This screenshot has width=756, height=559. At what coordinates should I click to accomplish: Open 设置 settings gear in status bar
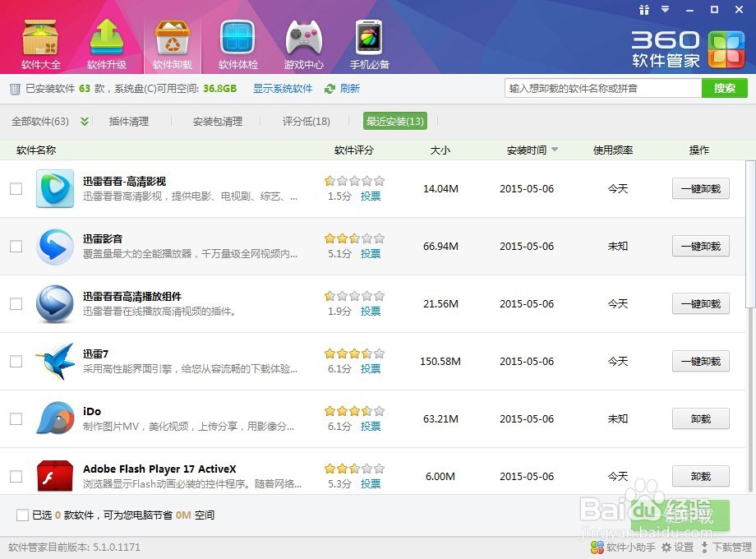677,547
